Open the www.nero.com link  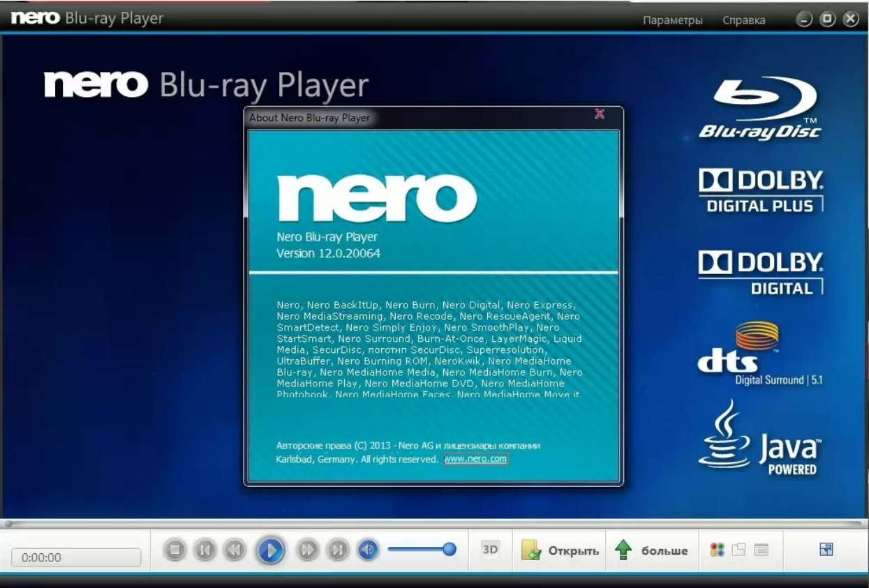pyautogui.click(x=476, y=459)
